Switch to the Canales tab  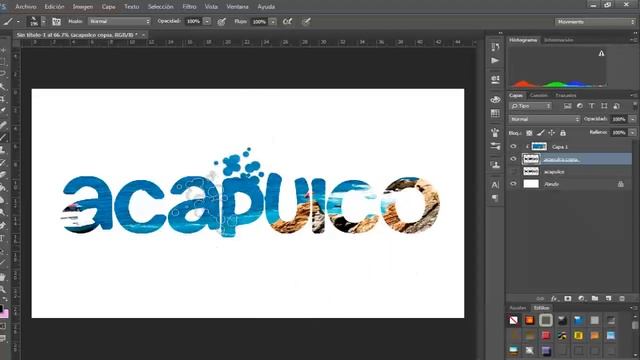coord(539,96)
